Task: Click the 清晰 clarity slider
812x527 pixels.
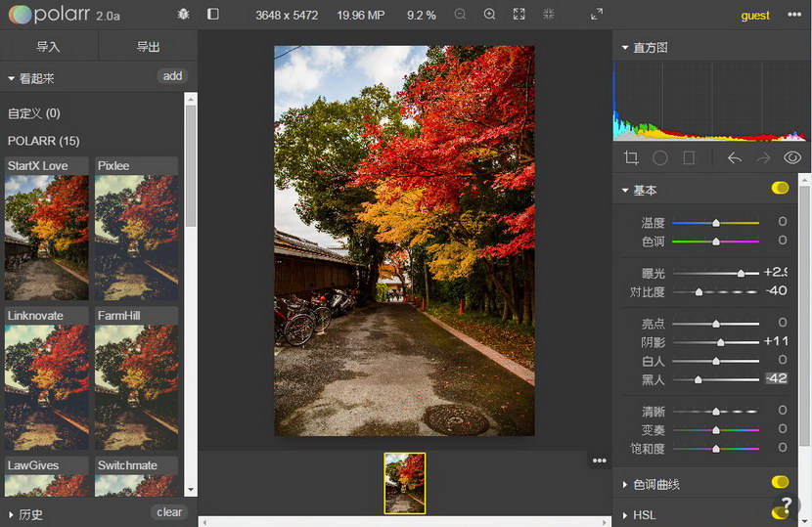Action: 716,412
